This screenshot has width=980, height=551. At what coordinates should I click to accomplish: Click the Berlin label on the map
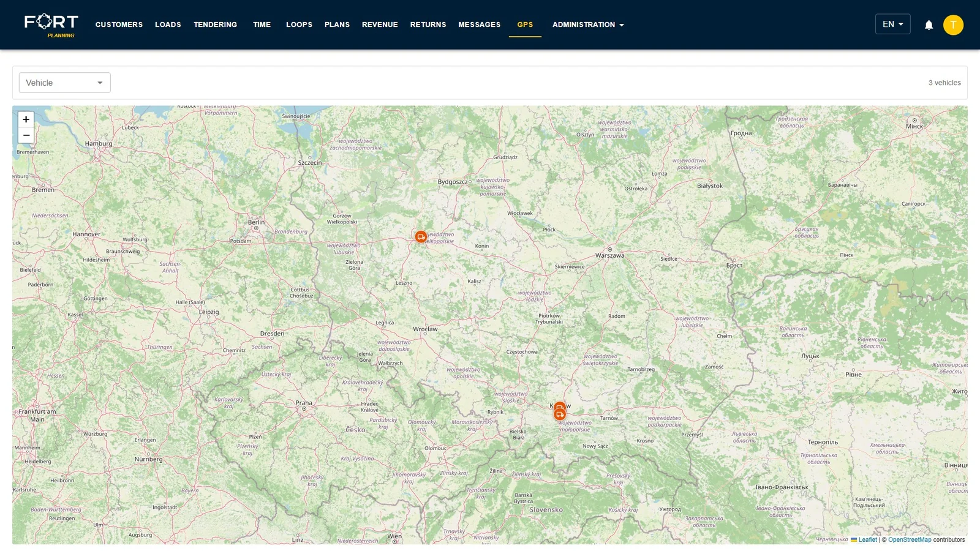(256, 222)
